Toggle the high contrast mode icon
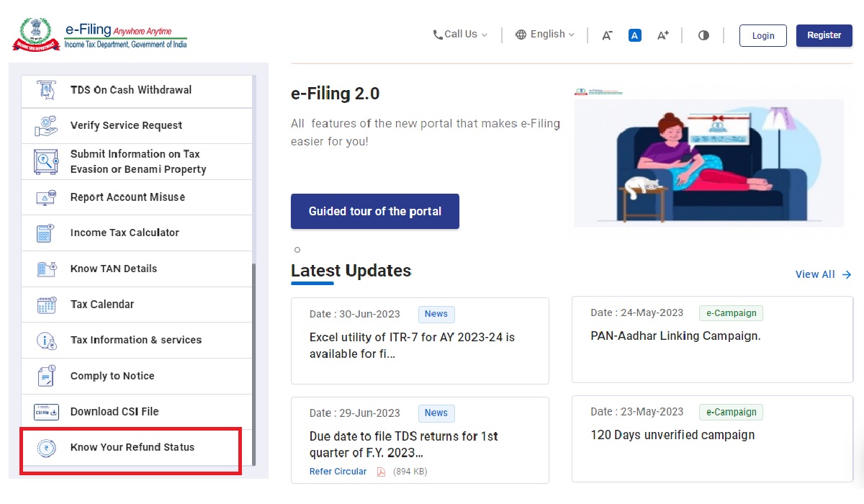The width and height of the screenshot is (864, 504). (x=703, y=35)
